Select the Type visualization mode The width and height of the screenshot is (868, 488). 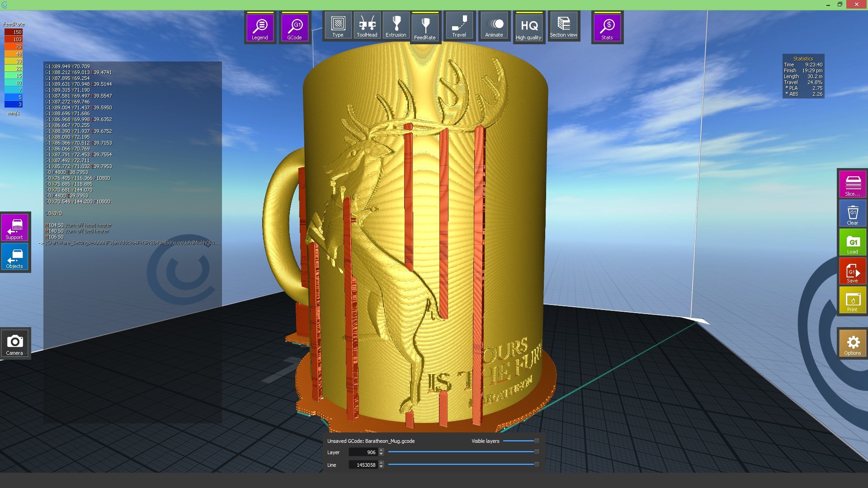coord(338,26)
